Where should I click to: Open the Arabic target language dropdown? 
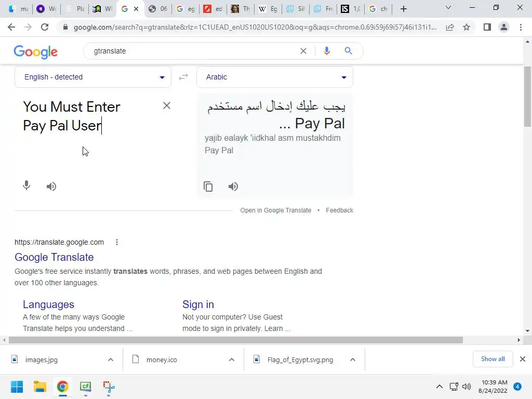coord(275,77)
